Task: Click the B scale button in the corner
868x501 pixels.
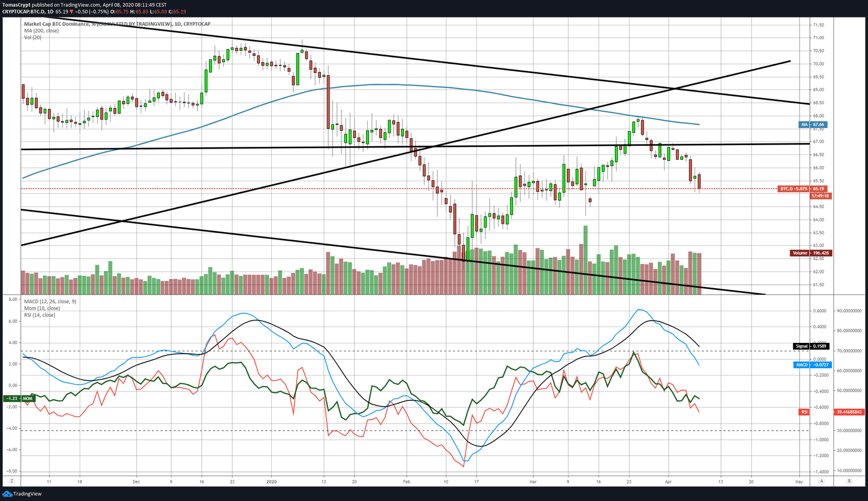Action: 849,481
